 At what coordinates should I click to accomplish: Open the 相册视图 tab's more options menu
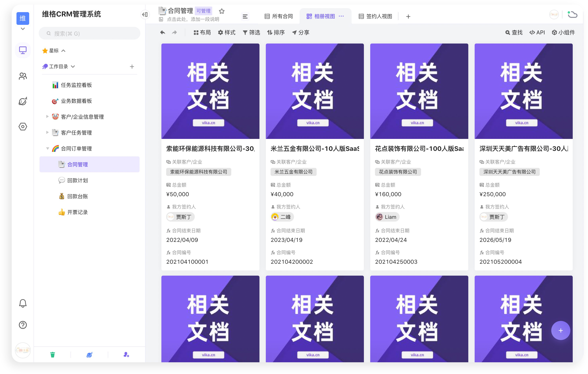click(x=341, y=16)
